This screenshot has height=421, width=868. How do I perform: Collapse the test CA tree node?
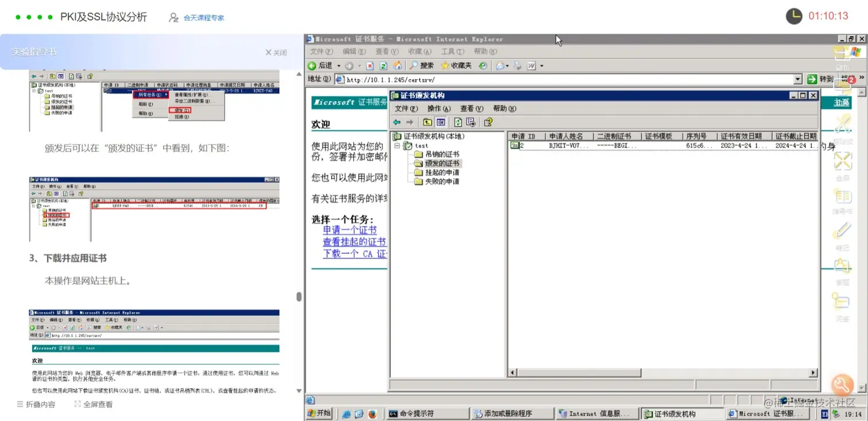(397, 146)
